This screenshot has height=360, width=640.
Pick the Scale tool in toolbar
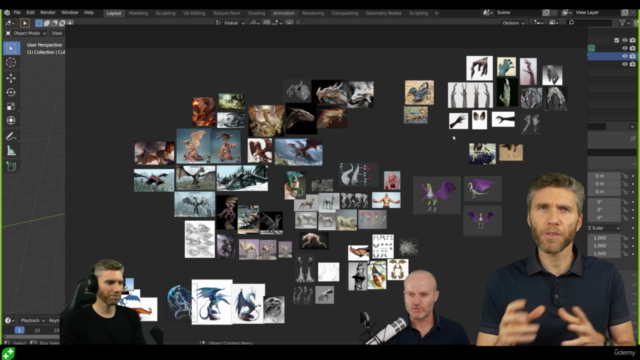point(11,107)
